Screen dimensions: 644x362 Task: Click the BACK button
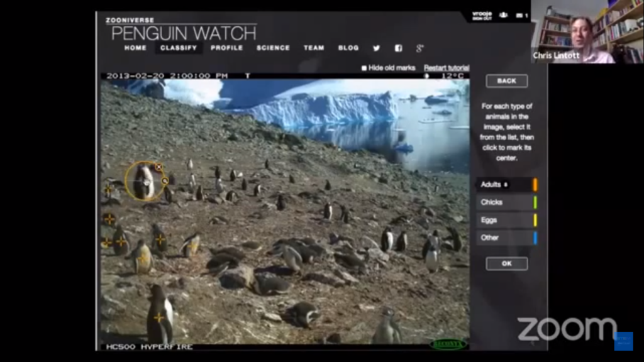507,81
